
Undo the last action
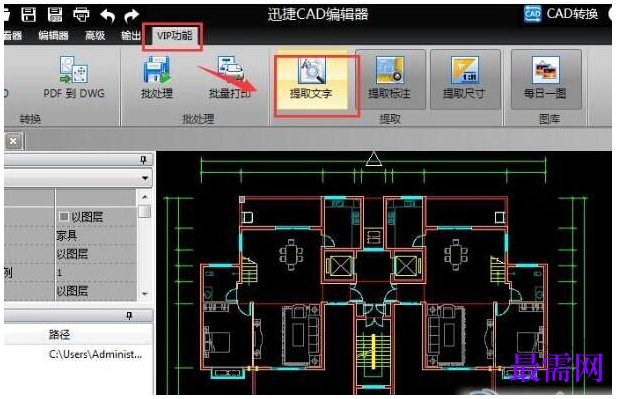point(108,15)
